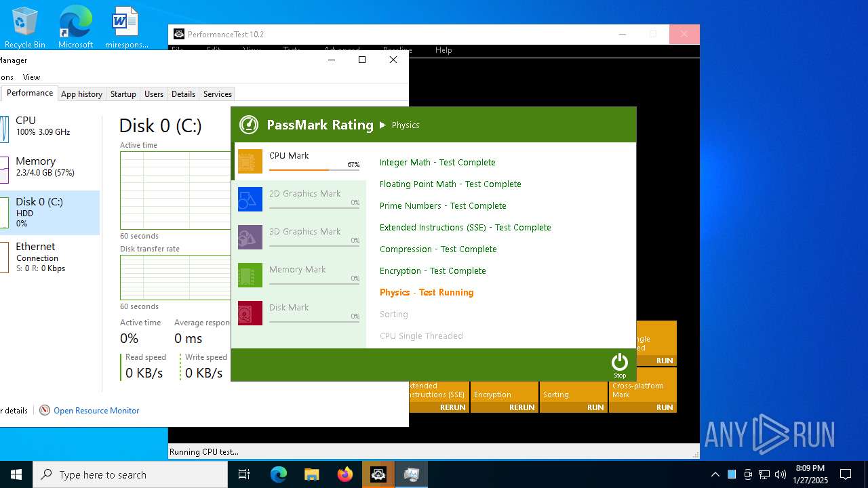
Task: Select the Memory Mark icon
Action: 250,275
